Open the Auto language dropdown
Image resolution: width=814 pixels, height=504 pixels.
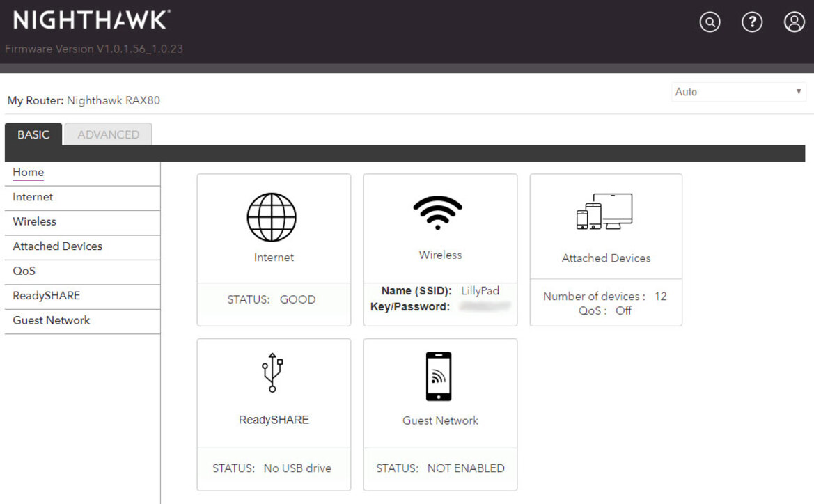(x=738, y=92)
